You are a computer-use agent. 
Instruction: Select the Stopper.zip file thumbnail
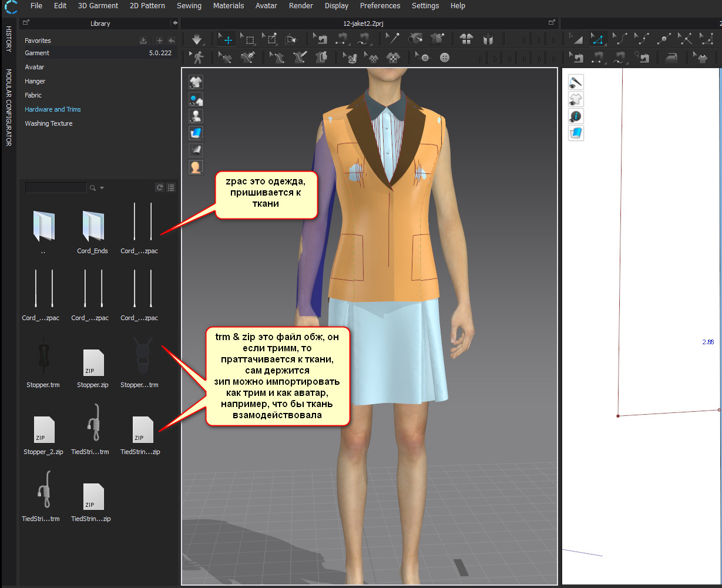[x=93, y=363]
